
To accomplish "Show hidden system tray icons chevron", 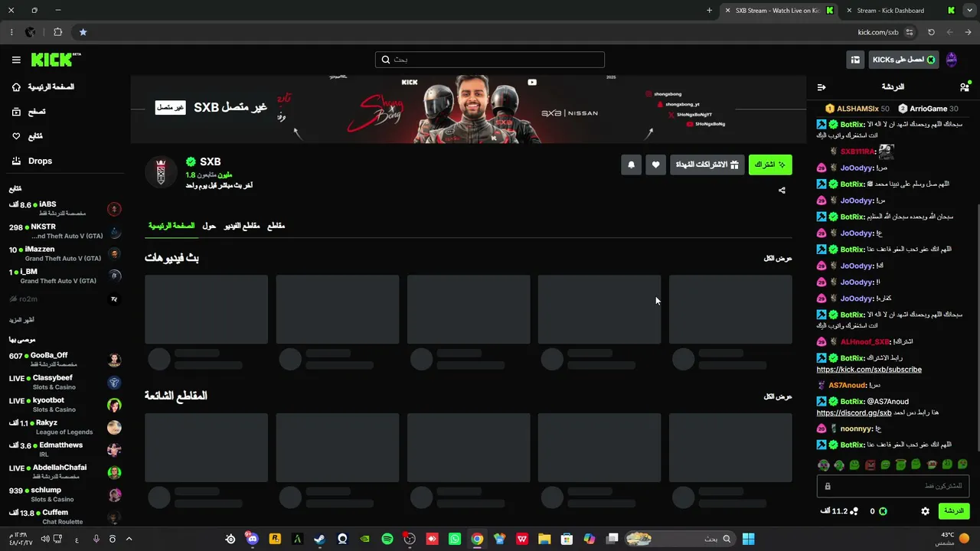I will (x=129, y=539).
